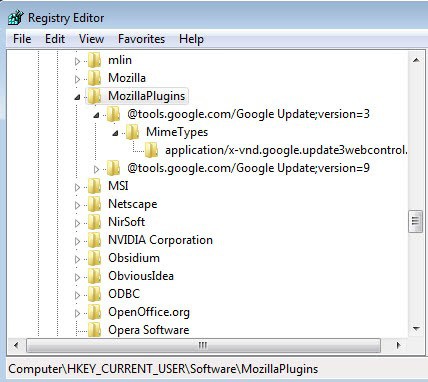Collapse the MozillaPlugins key
The image size is (428, 382).
(x=78, y=97)
